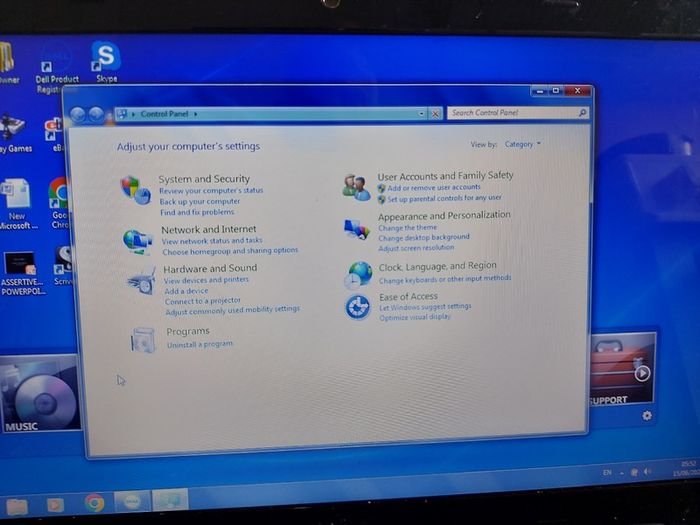This screenshot has width=700, height=525.
Task: Click Optimize visual display
Action: pos(415,317)
